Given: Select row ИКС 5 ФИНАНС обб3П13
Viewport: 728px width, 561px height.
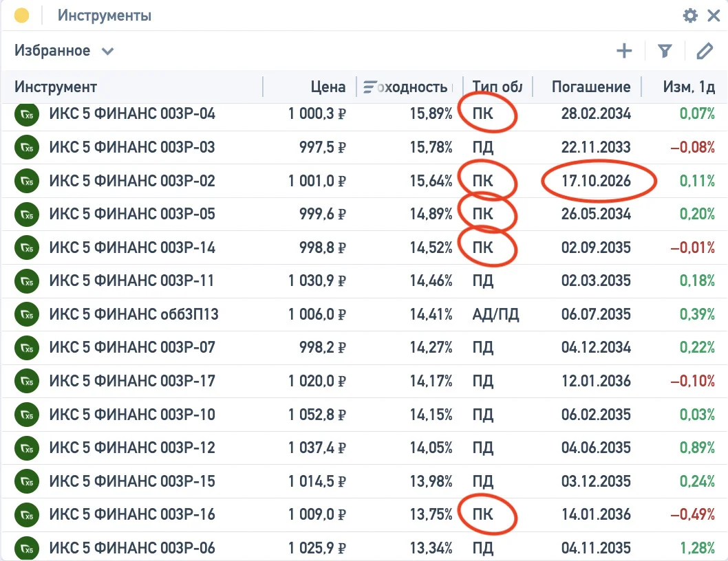Looking at the screenshot, I should click(364, 314).
